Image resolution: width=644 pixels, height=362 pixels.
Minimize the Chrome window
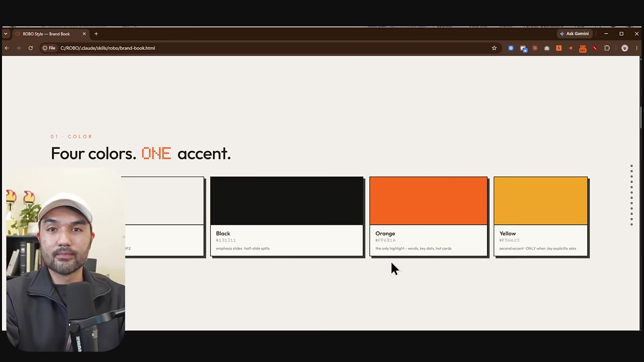click(606, 34)
